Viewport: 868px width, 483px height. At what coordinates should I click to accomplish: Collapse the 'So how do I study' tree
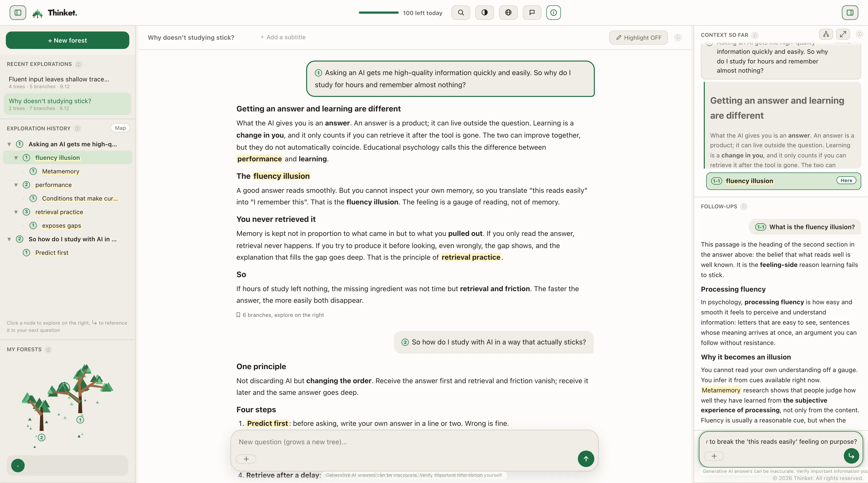pyautogui.click(x=9, y=239)
